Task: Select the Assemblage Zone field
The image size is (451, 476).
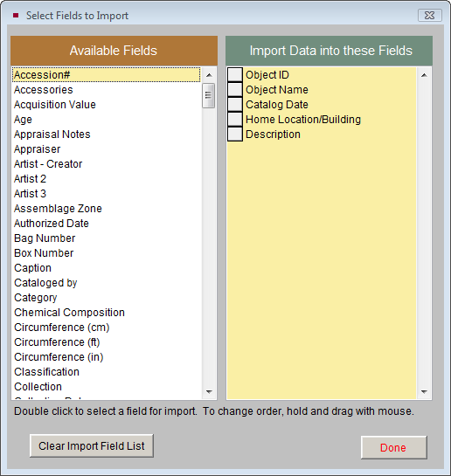Action: (107, 209)
